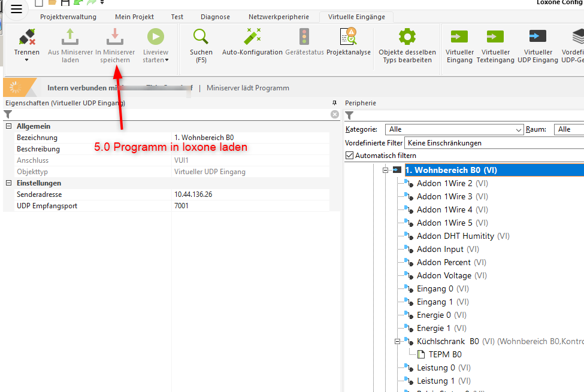This screenshot has width=584, height=392.
Task: Click the Trennen disconnect icon
Action: coord(27,37)
